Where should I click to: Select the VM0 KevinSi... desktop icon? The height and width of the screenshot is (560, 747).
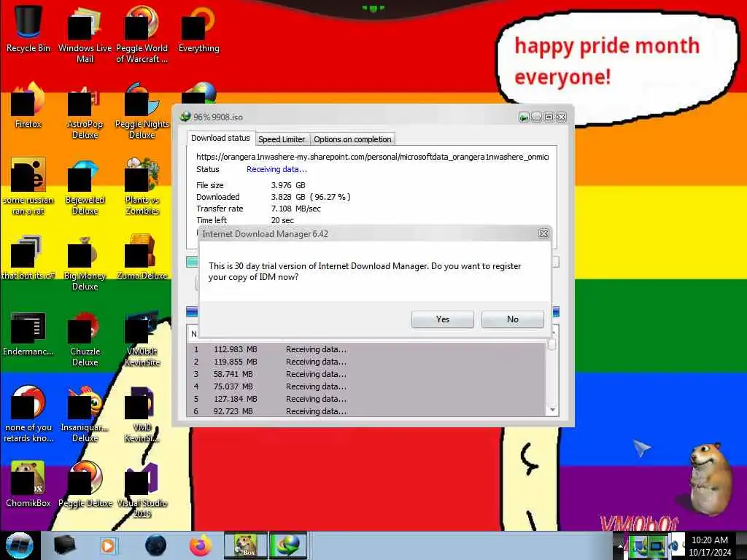[x=142, y=413]
